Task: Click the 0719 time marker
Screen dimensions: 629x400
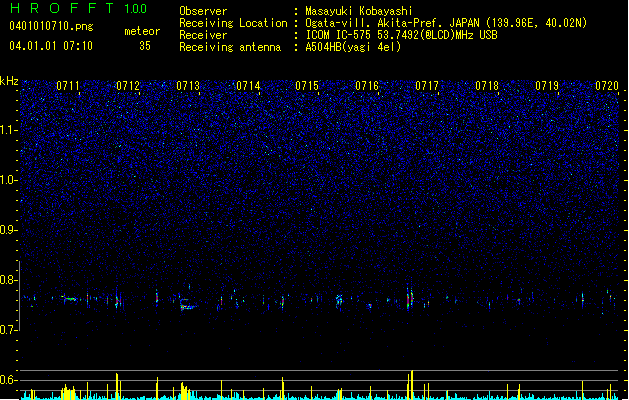Action: coord(547,86)
